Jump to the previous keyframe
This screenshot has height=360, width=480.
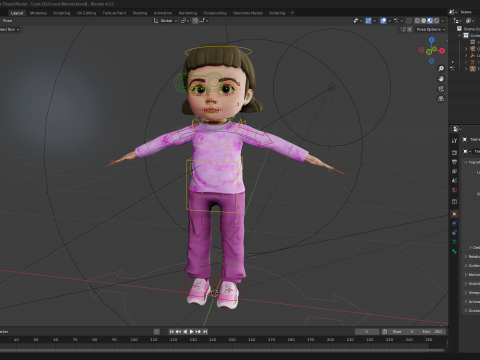[178, 331]
